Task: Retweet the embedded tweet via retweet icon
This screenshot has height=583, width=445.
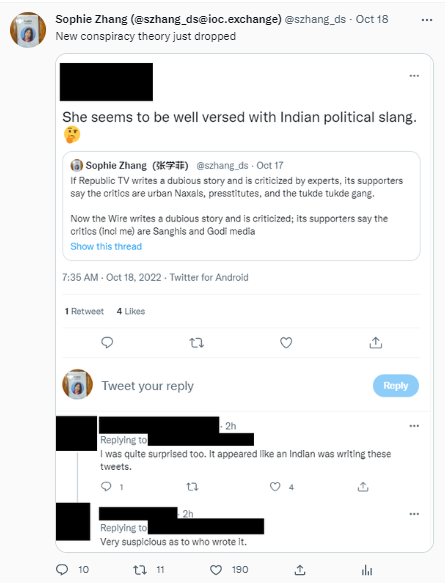Action: 196,342
